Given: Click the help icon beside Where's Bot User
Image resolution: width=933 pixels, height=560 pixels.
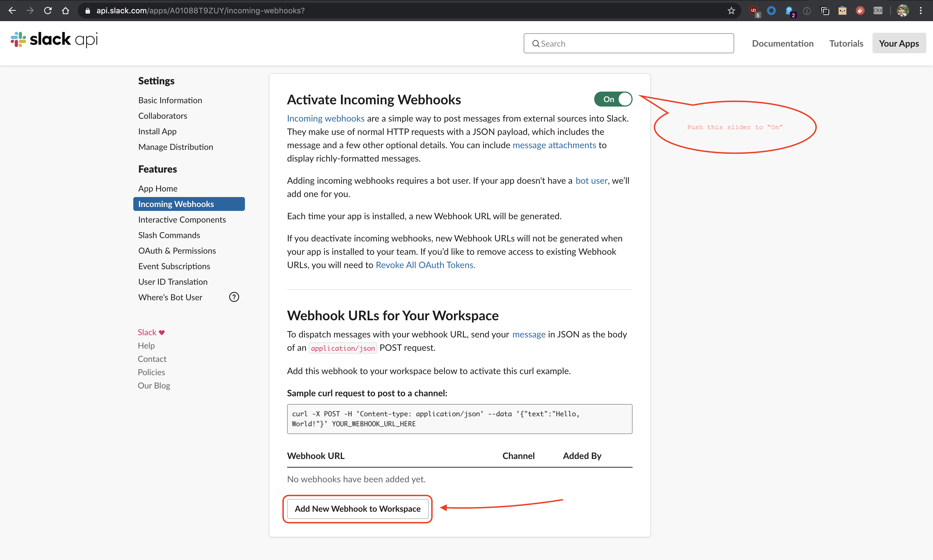Looking at the screenshot, I should click(x=234, y=297).
